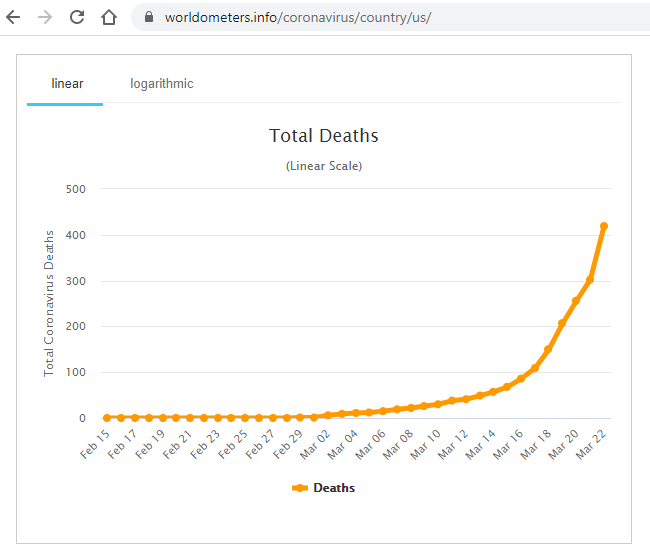650x559 pixels.
Task: Click the 500 y-axis value label
Action: pos(76,189)
